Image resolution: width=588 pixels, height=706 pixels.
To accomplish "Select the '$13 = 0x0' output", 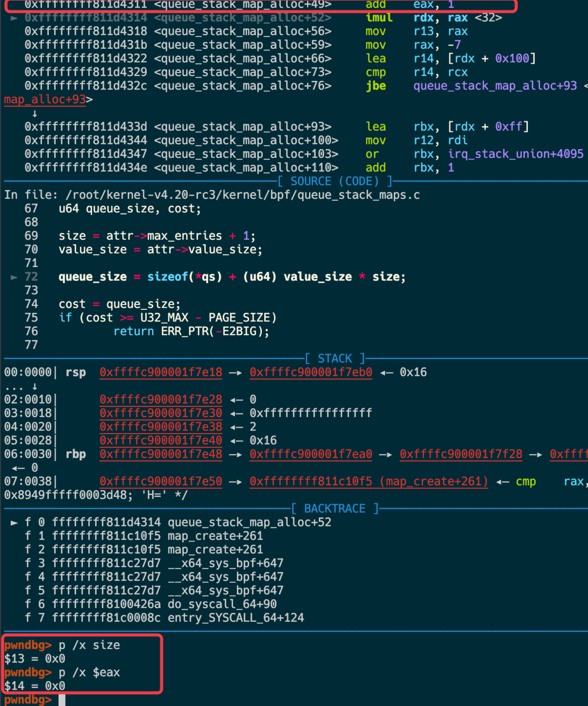I will point(34,658).
